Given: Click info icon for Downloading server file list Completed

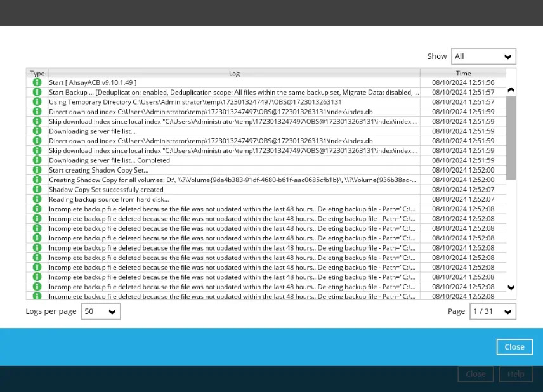Looking at the screenshot, I should pyautogui.click(x=37, y=160).
